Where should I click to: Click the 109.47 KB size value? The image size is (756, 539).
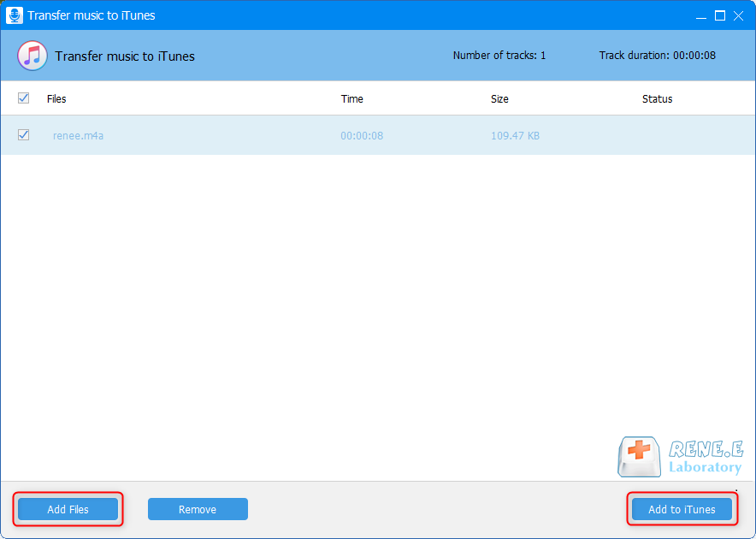click(515, 135)
